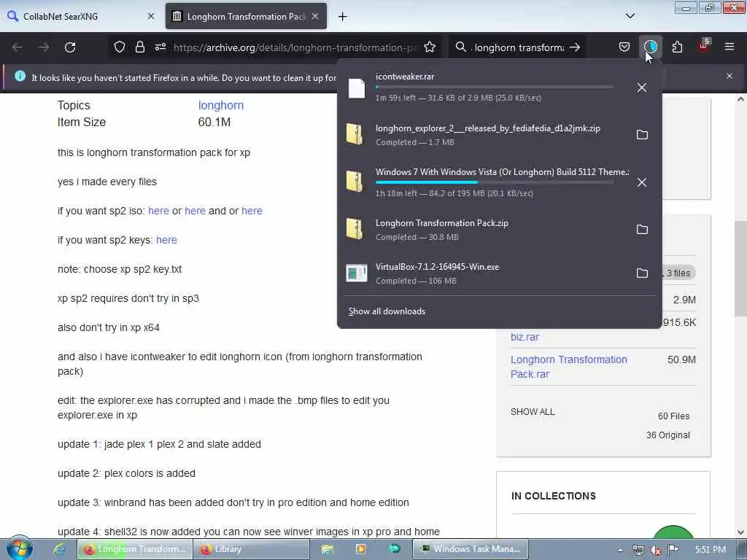
Task: Open the media player taskbar icon
Action: [360, 549]
